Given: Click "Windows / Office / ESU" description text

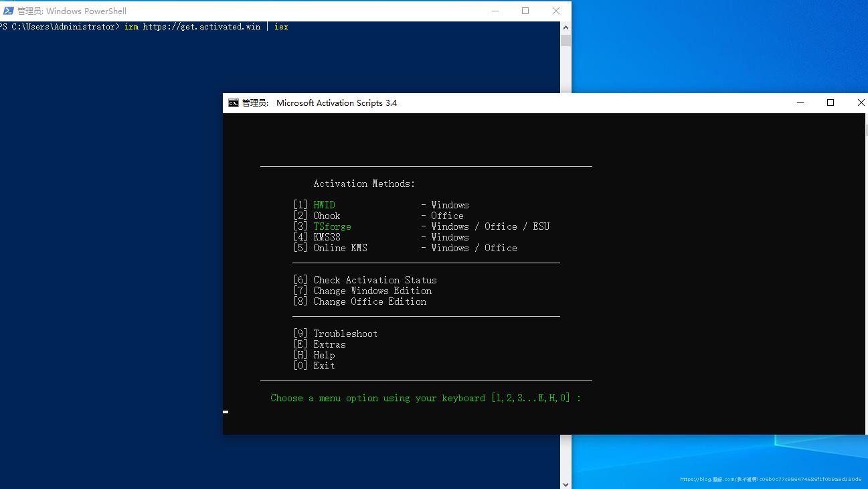Looking at the screenshot, I should [491, 226].
